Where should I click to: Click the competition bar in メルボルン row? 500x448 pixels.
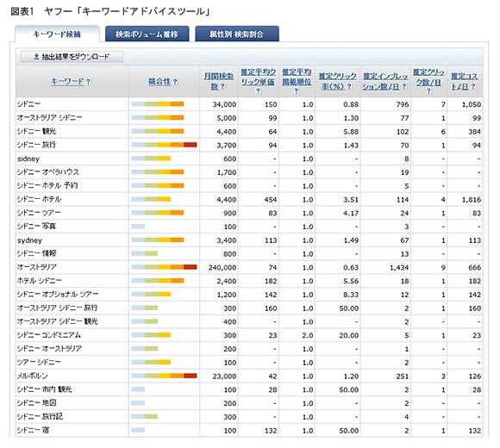click(164, 376)
